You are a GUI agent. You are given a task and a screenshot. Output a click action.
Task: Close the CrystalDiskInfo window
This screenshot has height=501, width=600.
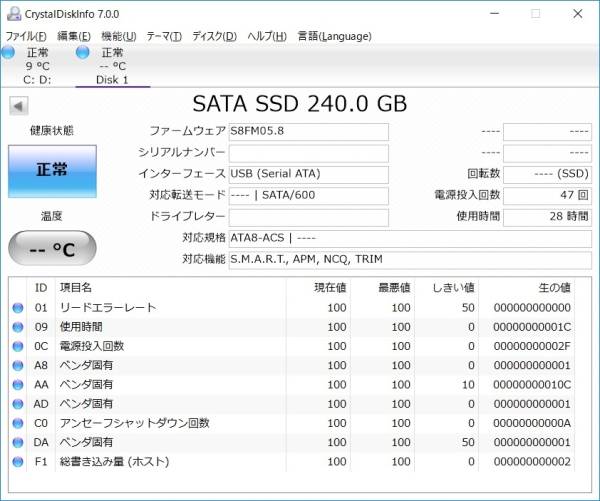[578, 14]
